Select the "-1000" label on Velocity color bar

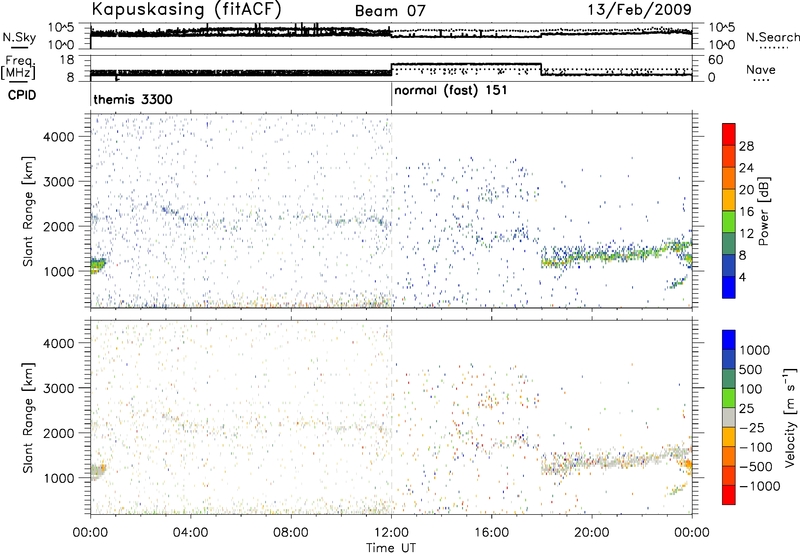point(759,486)
